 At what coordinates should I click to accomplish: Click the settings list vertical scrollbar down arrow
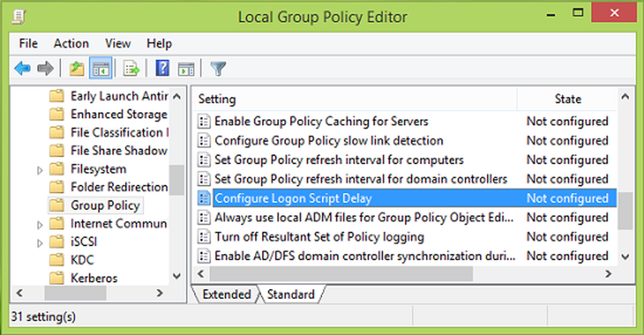pos(625,256)
